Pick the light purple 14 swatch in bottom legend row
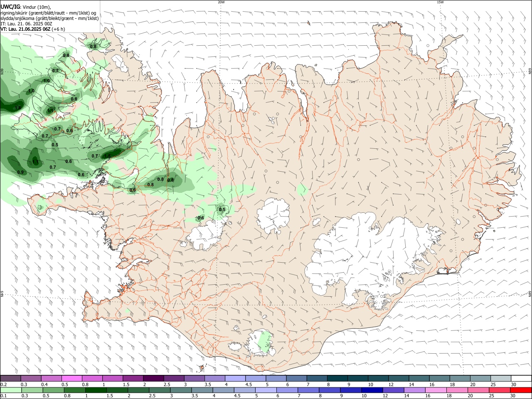Viewport: 532px width, 399px height. (414, 390)
